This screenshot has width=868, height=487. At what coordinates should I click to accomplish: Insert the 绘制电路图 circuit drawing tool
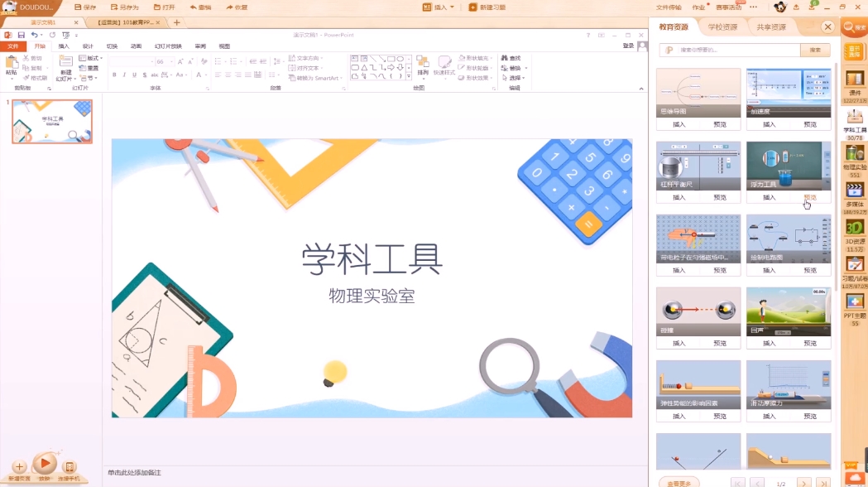769,270
